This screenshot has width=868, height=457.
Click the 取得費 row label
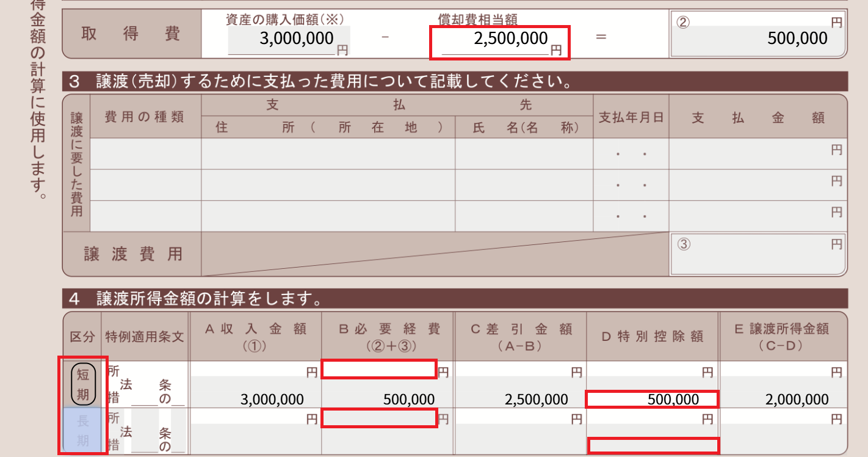point(131,34)
